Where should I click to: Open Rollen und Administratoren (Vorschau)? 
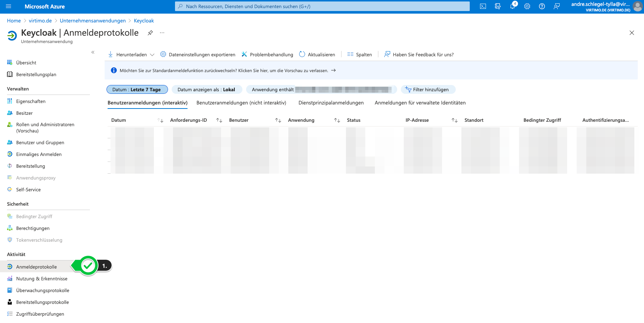pos(46,128)
